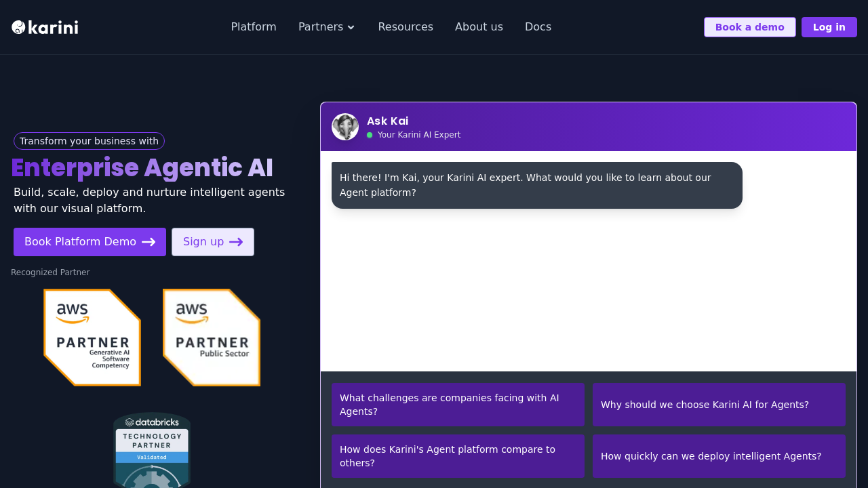
Task: Click Book Platform Demo
Action: click(90, 241)
